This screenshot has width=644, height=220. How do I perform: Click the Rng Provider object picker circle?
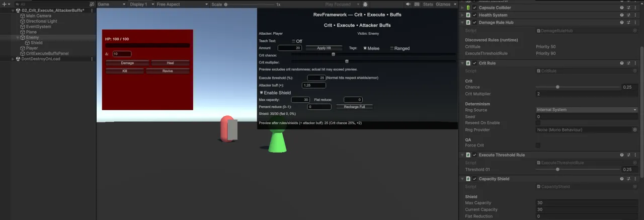(635, 130)
